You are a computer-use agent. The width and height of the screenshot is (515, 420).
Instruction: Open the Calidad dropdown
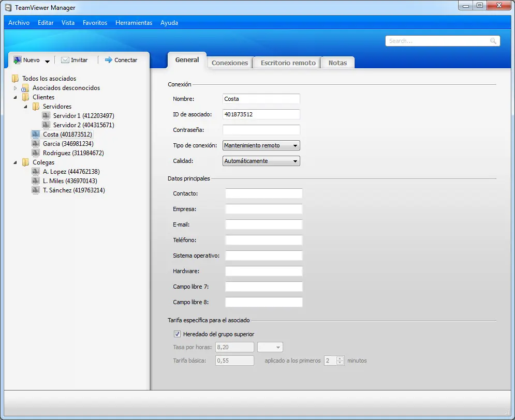coord(261,161)
